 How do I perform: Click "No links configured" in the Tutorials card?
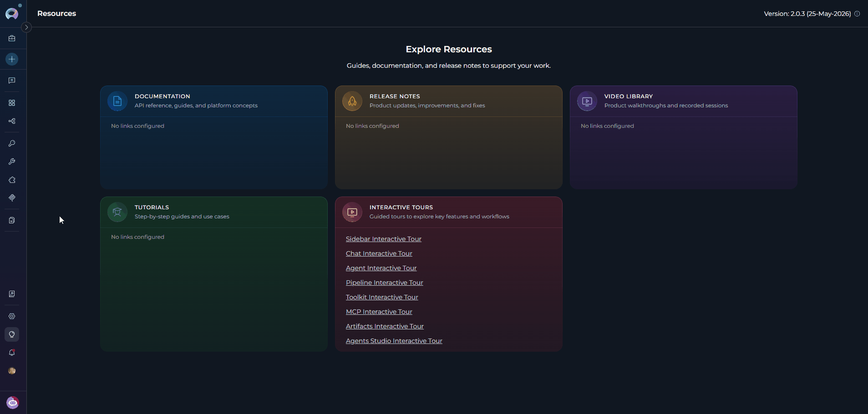[x=137, y=237]
